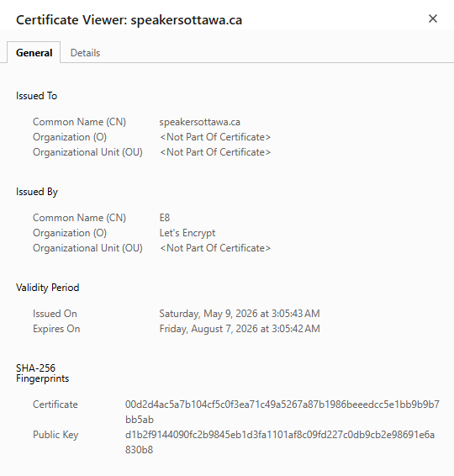Switch to the Details tab
Screen dimensions: 454x476
point(85,53)
